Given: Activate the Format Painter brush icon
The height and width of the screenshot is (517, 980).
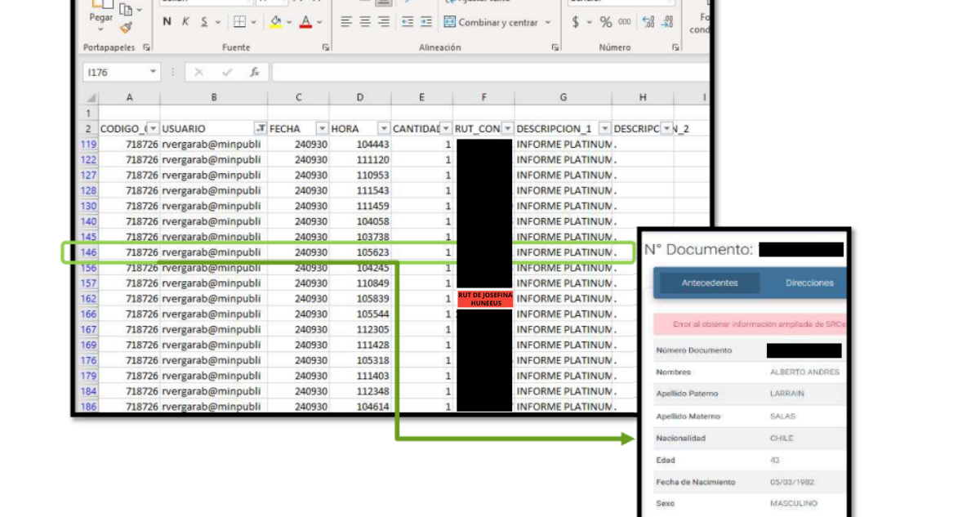Looking at the screenshot, I should [x=125, y=27].
